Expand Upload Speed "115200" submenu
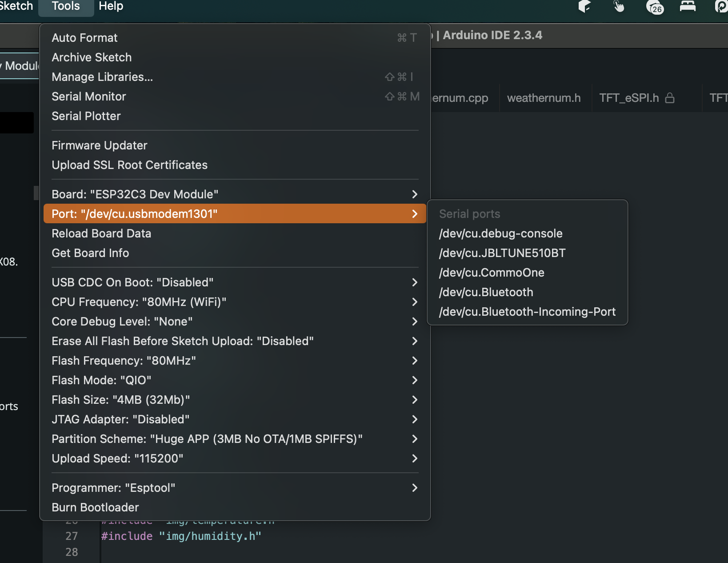Image resolution: width=728 pixels, height=563 pixels. click(235, 458)
